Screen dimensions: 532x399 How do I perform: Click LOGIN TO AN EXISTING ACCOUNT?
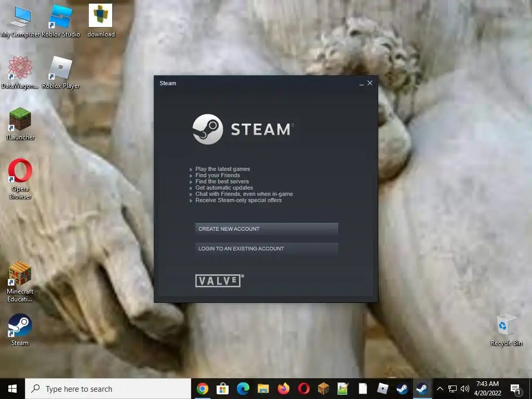(267, 248)
